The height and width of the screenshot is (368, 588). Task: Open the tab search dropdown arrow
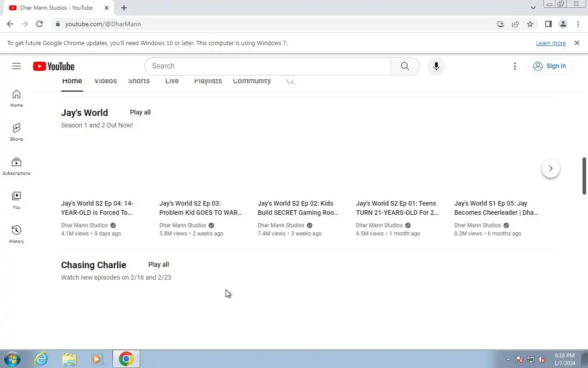pos(533,8)
